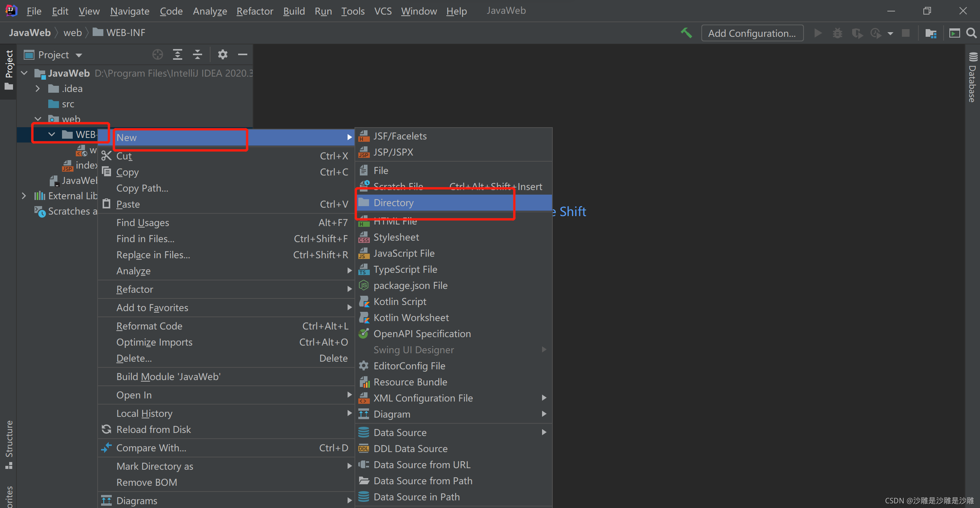Click the Search Everywhere magnifier icon
This screenshot has height=508, width=980.
click(x=971, y=33)
